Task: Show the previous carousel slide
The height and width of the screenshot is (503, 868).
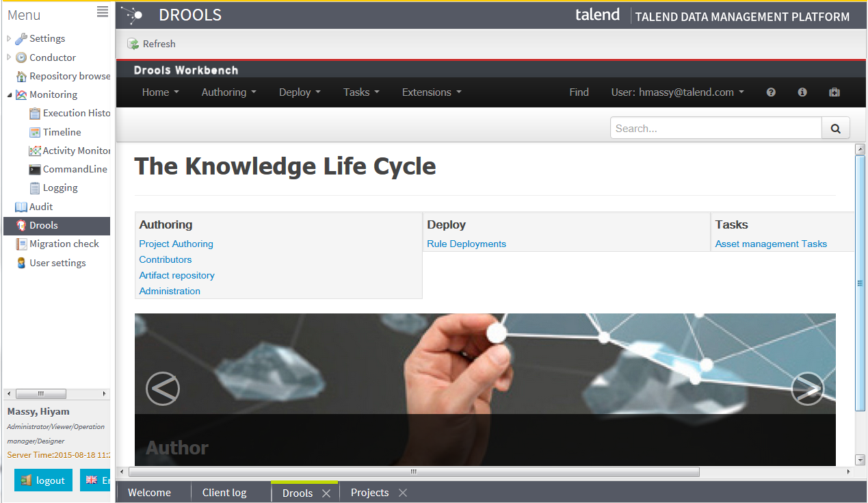Action: coord(163,389)
